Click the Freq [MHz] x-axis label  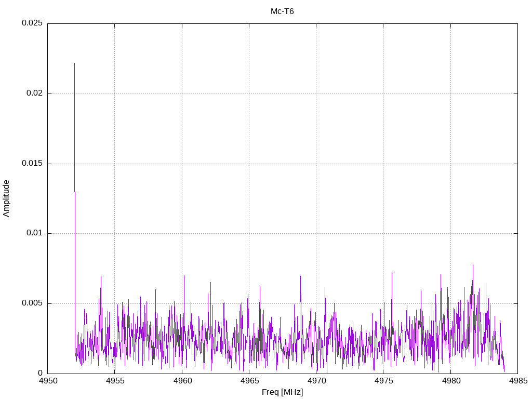pos(282,392)
